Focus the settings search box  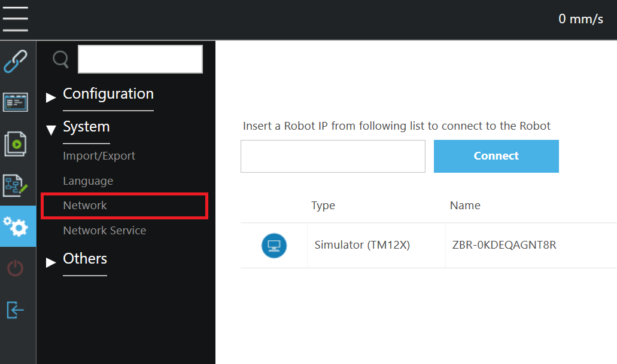tap(140, 59)
